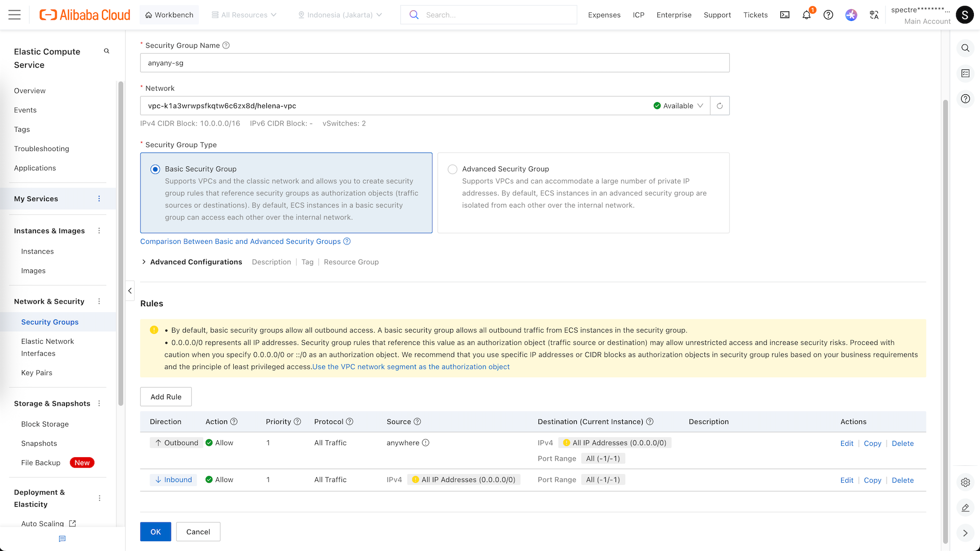Image resolution: width=980 pixels, height=551 pixels.
Task: Click the notifications bell icon
Action: tap(806, 15)
